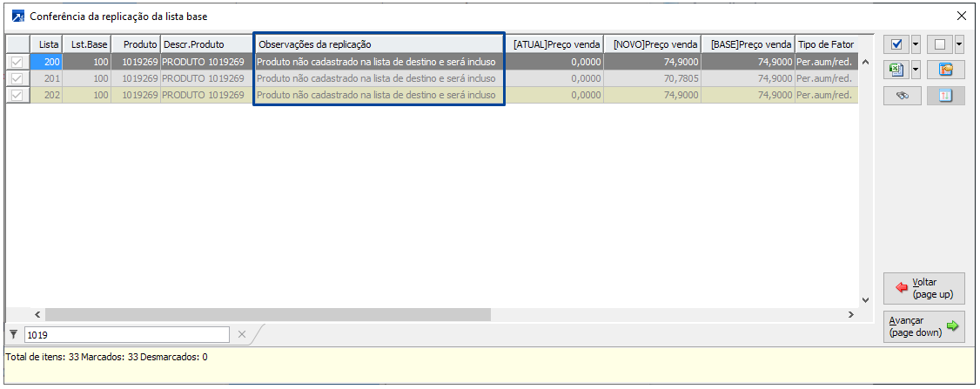Select Lista cell 201
The width and height of the screenshot is (980, 389).
coord(46,79)
